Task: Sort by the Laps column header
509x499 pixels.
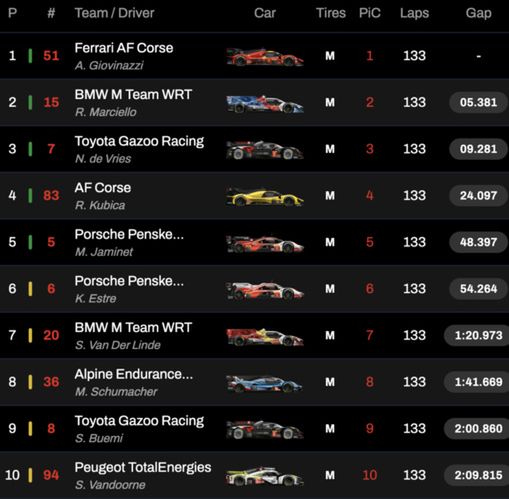Action: tap(414, 13)
